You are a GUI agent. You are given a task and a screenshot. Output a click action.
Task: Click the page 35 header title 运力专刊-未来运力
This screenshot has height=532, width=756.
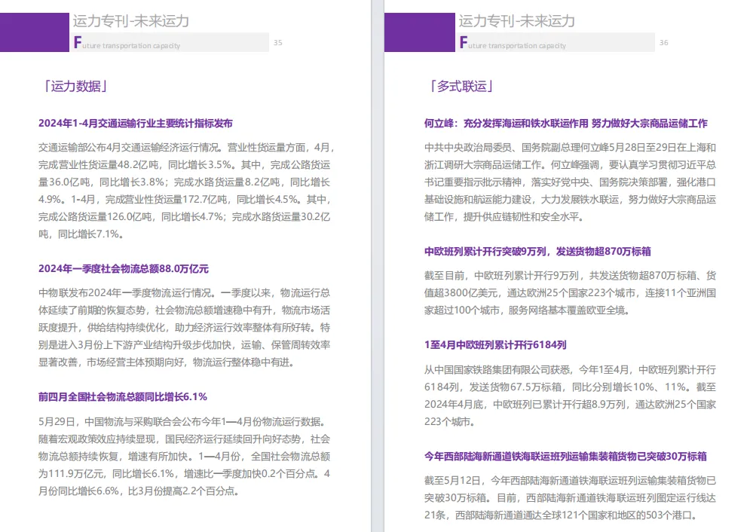(130, 20)
